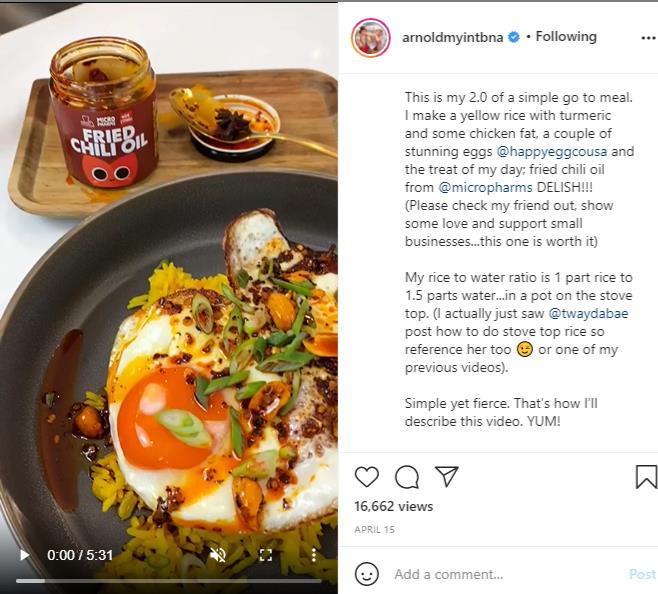
Task: Like the post with the heart icon
Action: [367, 477]
